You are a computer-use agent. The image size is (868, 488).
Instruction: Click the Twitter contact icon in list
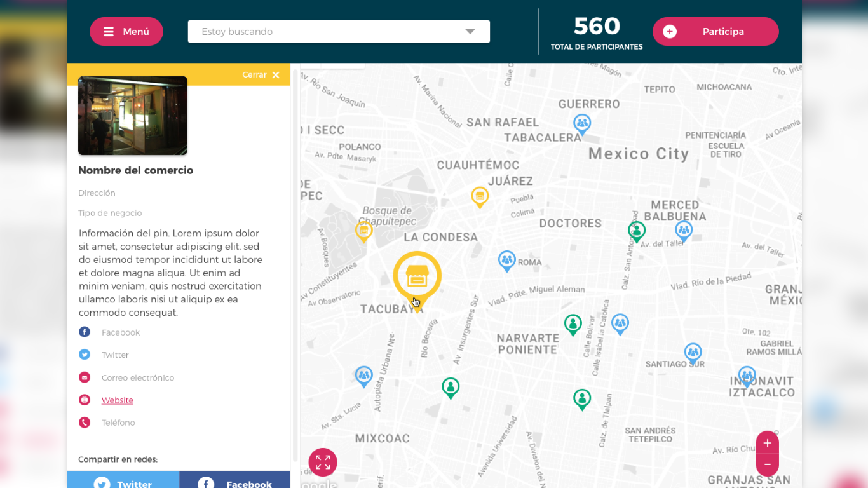85,355
